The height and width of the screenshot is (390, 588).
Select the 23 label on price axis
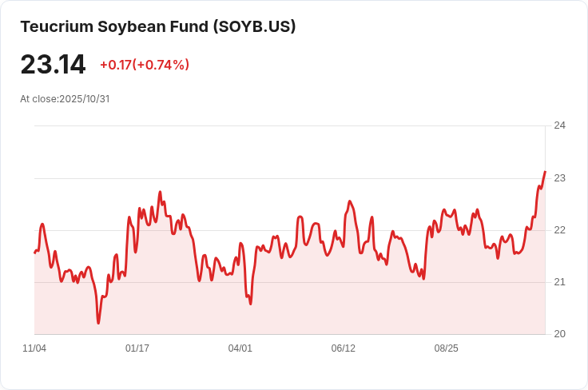(x=559, y=177)
